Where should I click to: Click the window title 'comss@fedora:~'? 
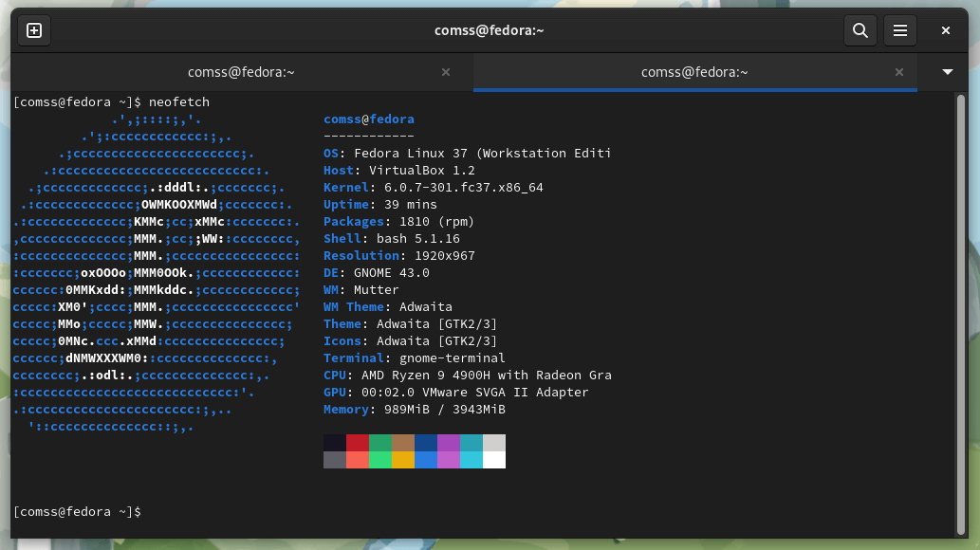[489, 30]
